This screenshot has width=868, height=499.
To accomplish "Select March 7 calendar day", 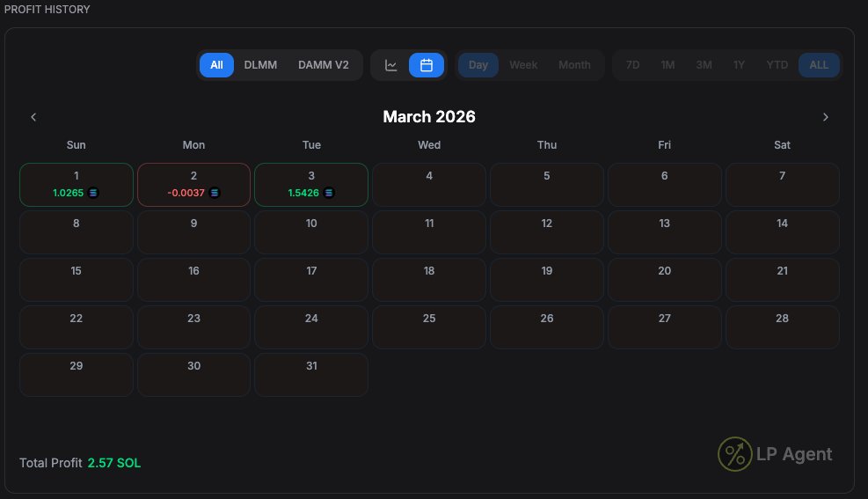I will click(x=782, y=185).
